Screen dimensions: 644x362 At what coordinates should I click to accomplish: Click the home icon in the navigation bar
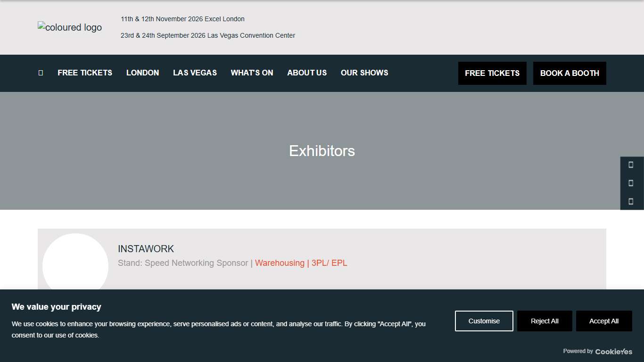[40, 73]
